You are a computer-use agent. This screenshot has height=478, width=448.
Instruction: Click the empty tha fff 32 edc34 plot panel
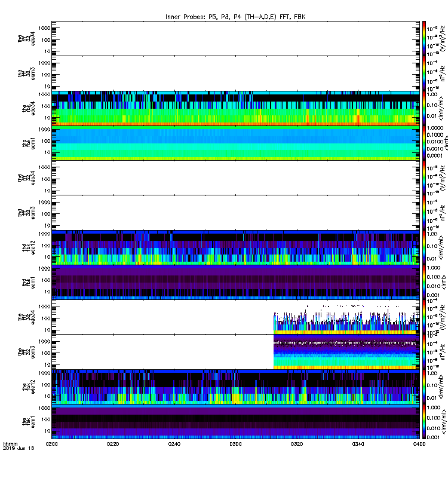[x=235, y=38]
